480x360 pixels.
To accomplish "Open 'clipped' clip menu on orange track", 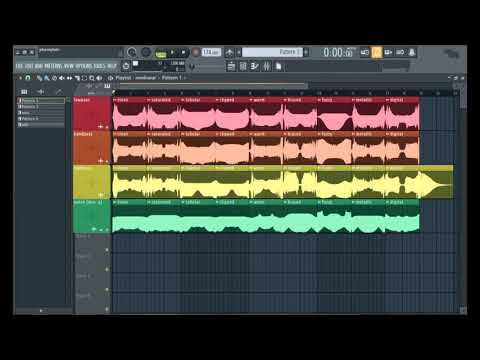I will tap(217, 134).
